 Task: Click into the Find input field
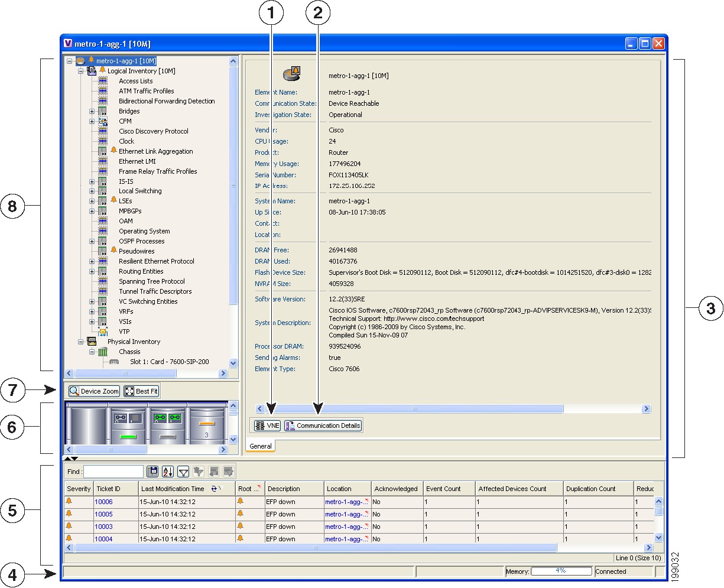tap(114, 472)
